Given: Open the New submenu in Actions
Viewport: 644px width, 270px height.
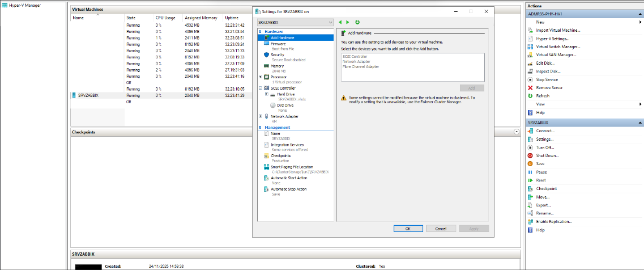Looking at the screenshot, I should (x=585, y=22).
